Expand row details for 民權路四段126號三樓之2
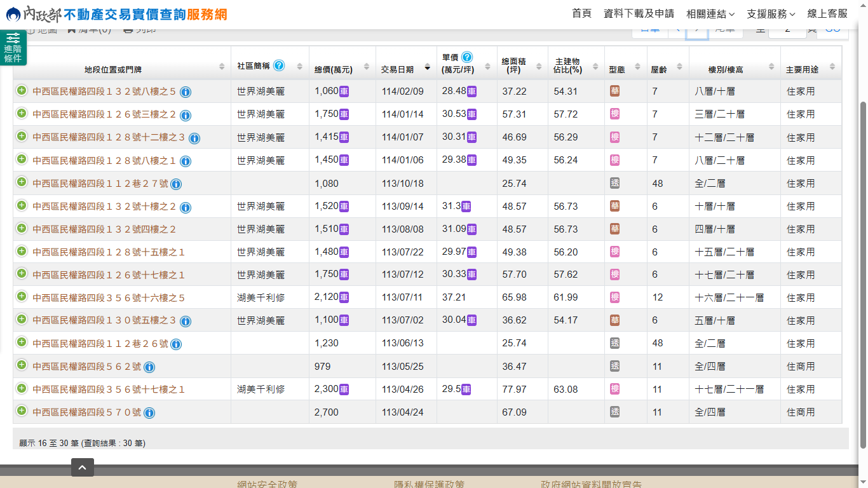868x488 pixels. (x=22, y=114)
